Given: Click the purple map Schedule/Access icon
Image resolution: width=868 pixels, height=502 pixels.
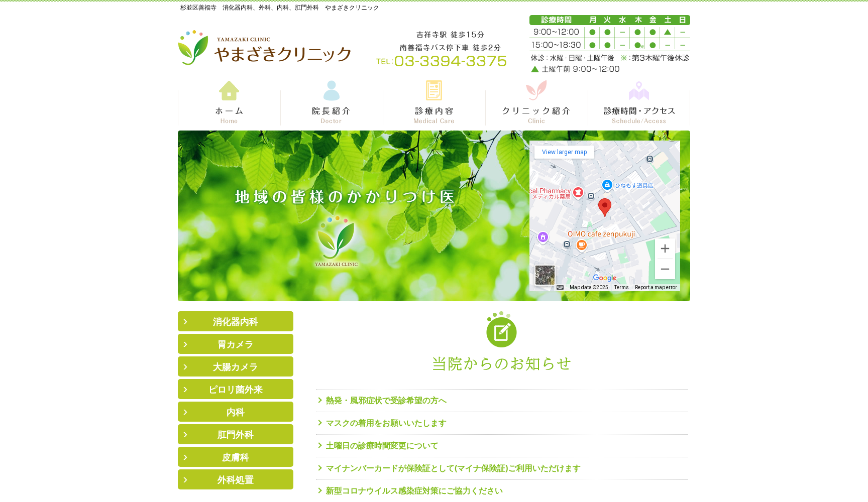Looking at the screenshot, I should 638,91.
